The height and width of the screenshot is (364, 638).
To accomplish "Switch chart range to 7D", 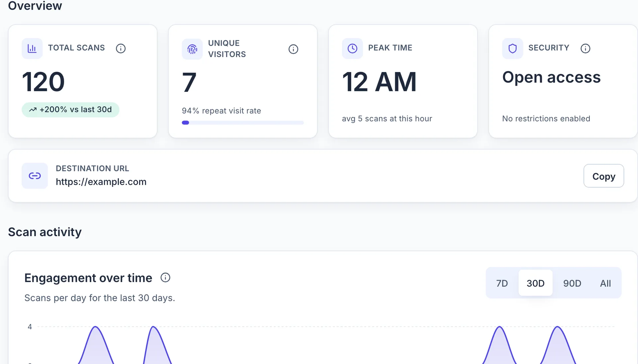I will 502,283.
